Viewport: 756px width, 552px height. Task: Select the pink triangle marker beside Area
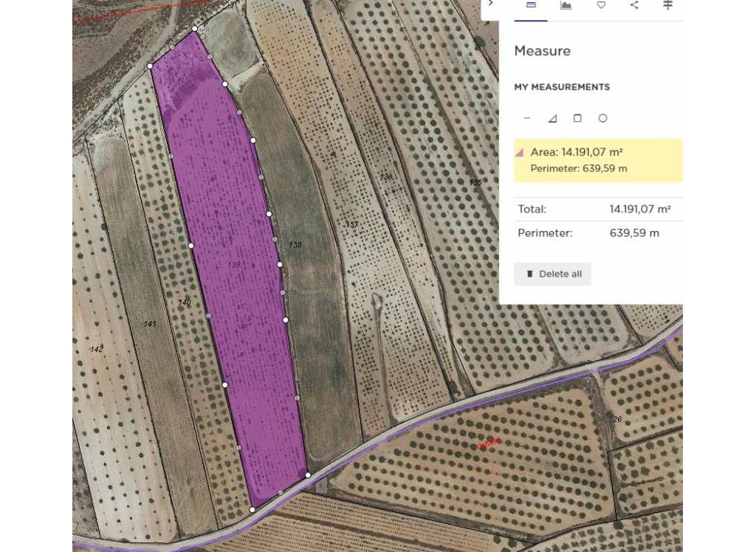pos(521,153)
